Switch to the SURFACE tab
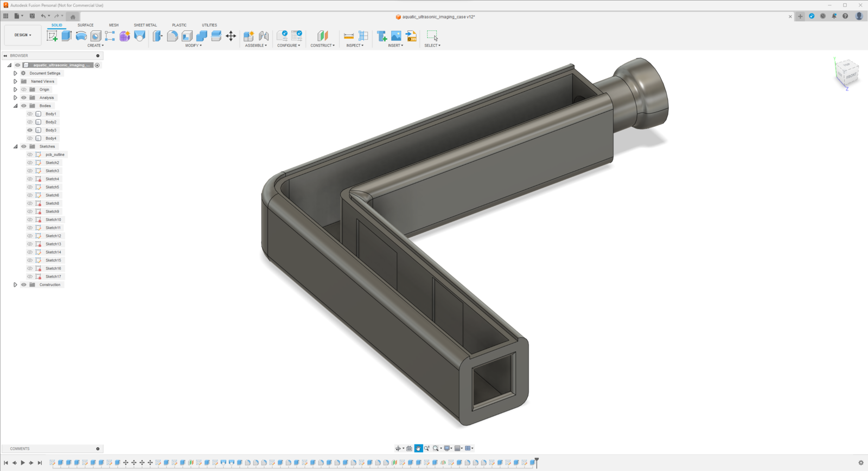 pyautogui.click(x=85, y=25)
